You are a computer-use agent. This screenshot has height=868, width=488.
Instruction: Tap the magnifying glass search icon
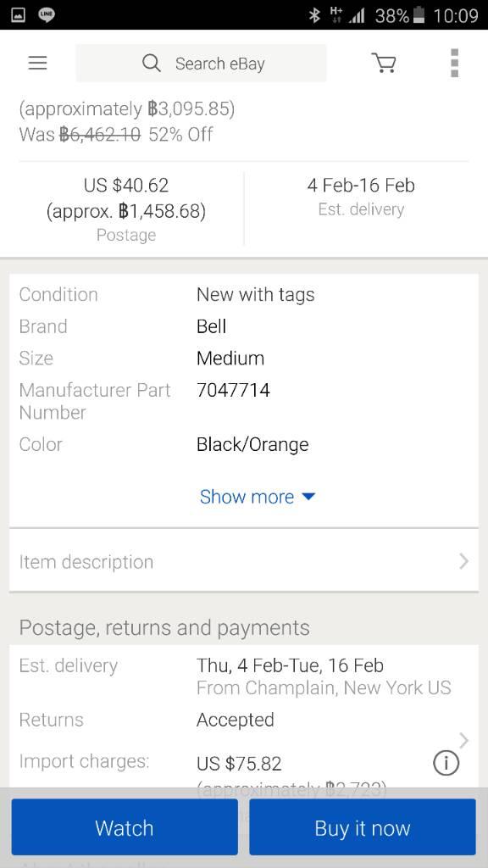click(x=151, y=63)
